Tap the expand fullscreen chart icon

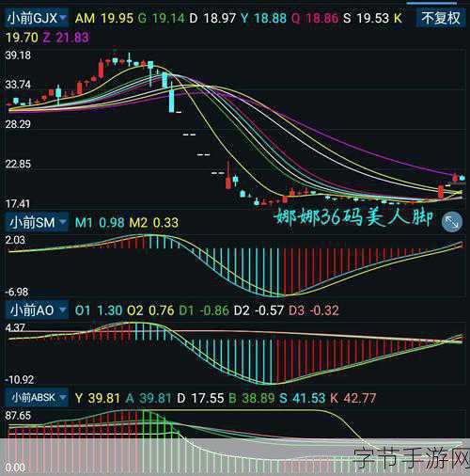pos(451,222)
